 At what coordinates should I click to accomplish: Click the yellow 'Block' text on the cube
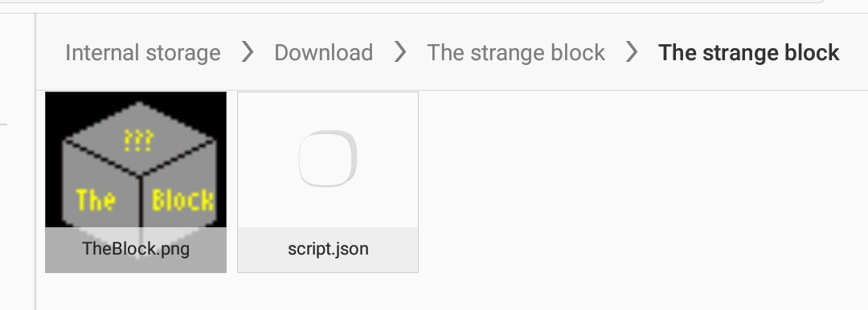[x=183, y=200]
